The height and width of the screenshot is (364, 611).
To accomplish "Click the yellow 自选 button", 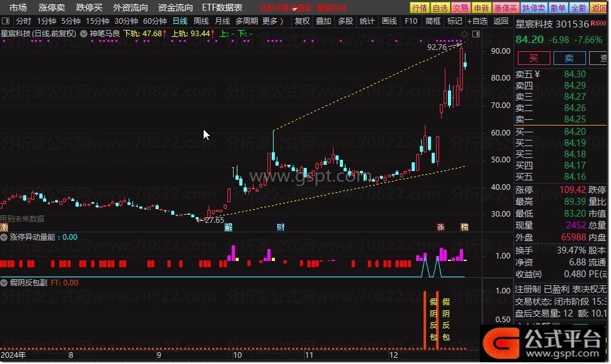I will point(440,7).
